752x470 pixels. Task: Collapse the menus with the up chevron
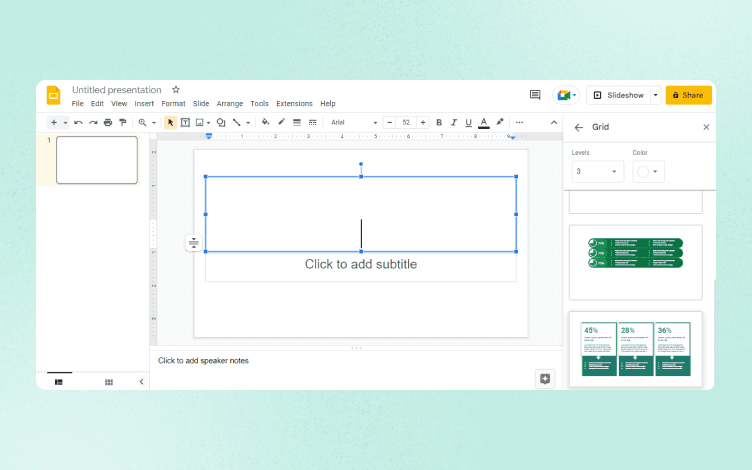coord(554,123)
